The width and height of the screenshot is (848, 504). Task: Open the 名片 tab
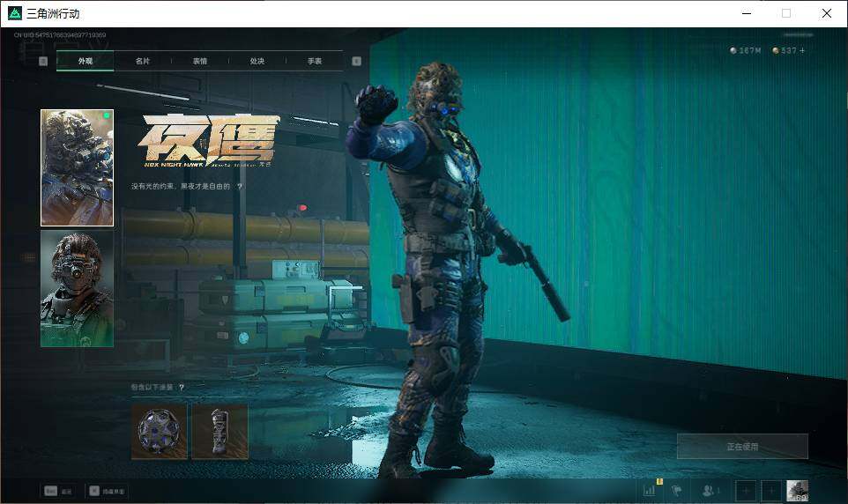[x=142, y=61]
